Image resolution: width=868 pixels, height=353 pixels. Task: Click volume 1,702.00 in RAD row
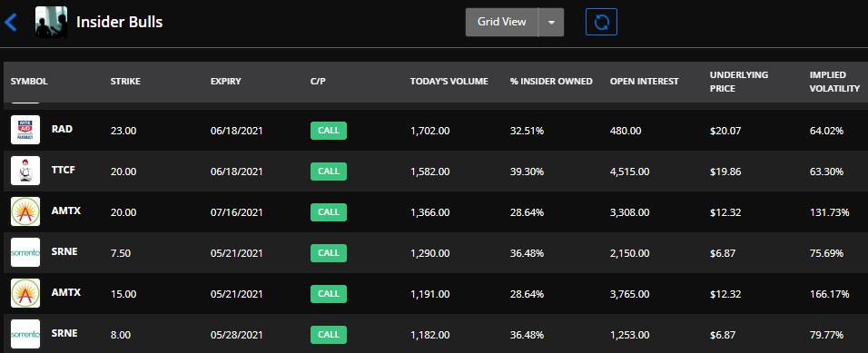430,132
